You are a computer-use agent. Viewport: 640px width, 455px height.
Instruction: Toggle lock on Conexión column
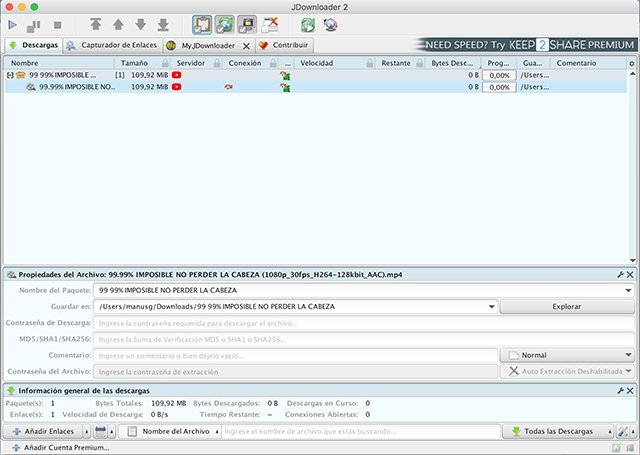[x=273, y=63]
